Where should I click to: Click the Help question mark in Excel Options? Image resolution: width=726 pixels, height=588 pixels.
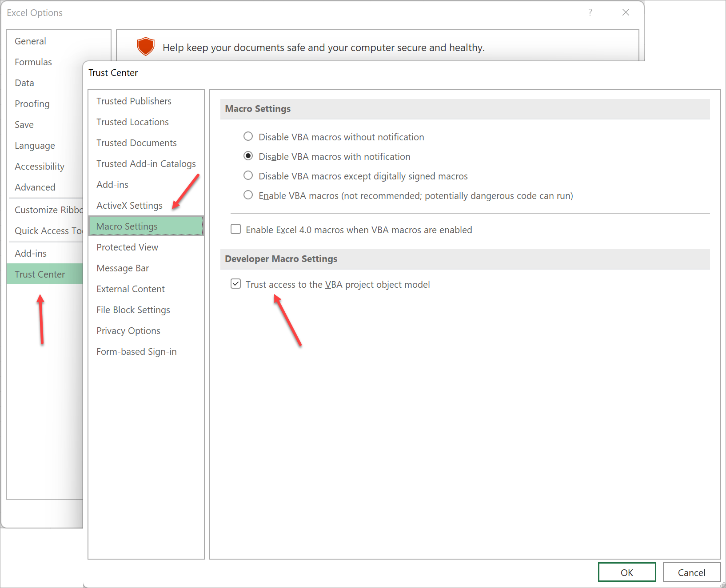point(590,12)
